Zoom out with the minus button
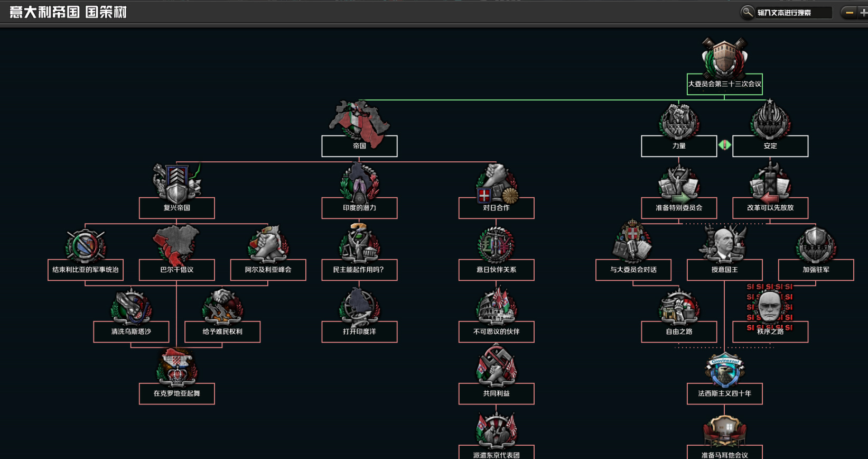 click(849, 13)
